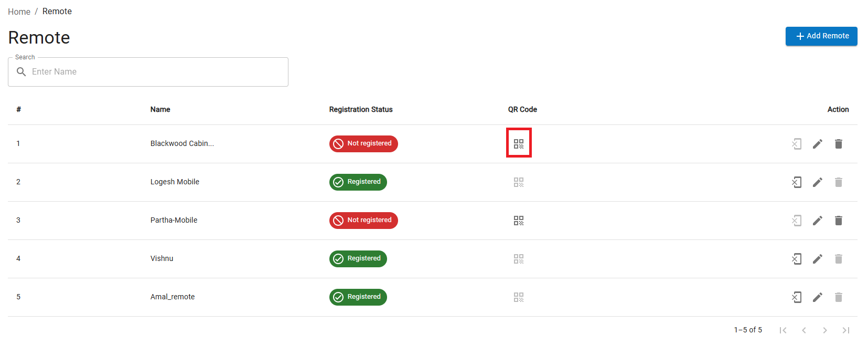Viewport: 868px width, 345px height.
Task: Go to next page of remotes
Action: (x=824, y=330)
